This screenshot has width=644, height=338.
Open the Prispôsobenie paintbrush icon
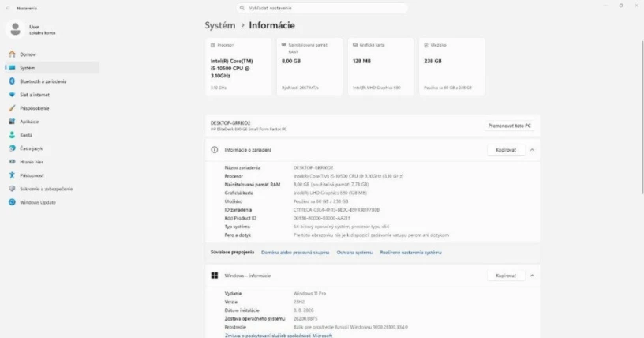[12, 108]
